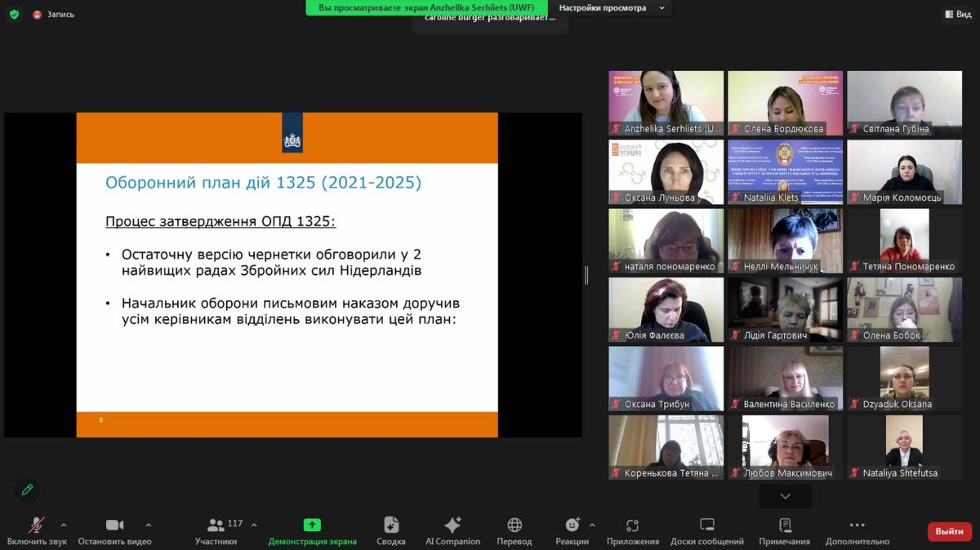980x550 pixels.
Task: Click the caroline burger speaking notification
Action: pos(490,18)
